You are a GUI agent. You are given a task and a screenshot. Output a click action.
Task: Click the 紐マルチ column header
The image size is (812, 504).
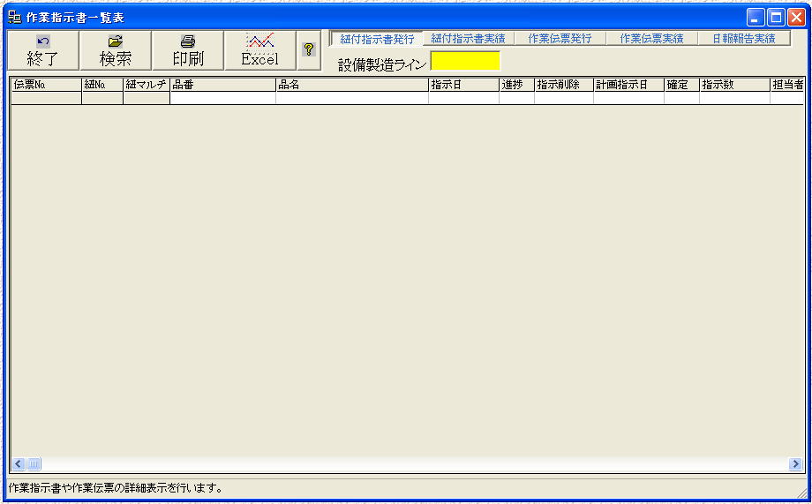coord(147,85)
